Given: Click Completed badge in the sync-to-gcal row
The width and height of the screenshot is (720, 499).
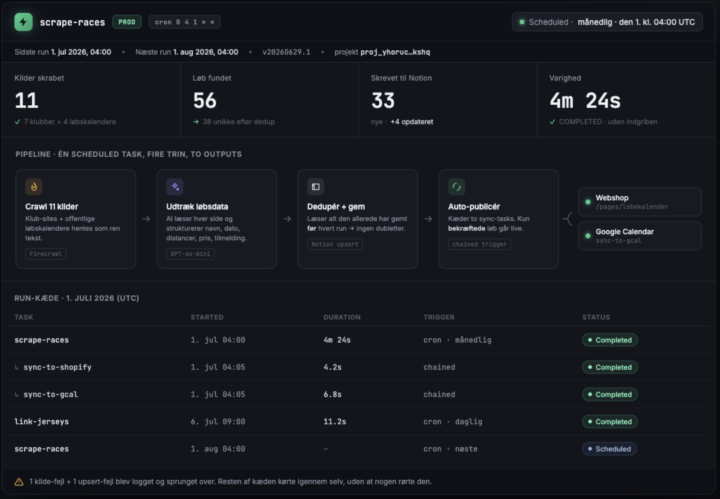Looking at the screenshot, I should (610, 394).
